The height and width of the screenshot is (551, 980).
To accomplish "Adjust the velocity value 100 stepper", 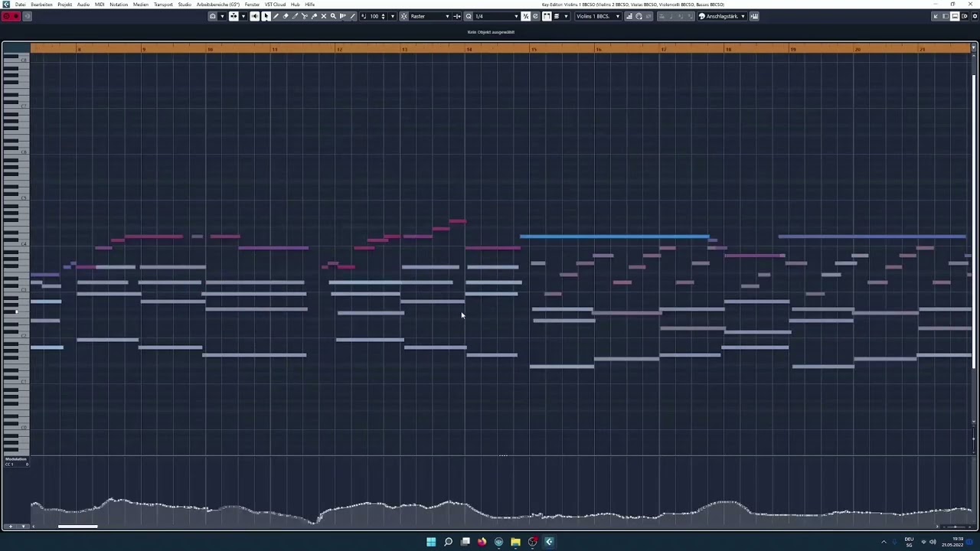I will (x=383, y=16).
